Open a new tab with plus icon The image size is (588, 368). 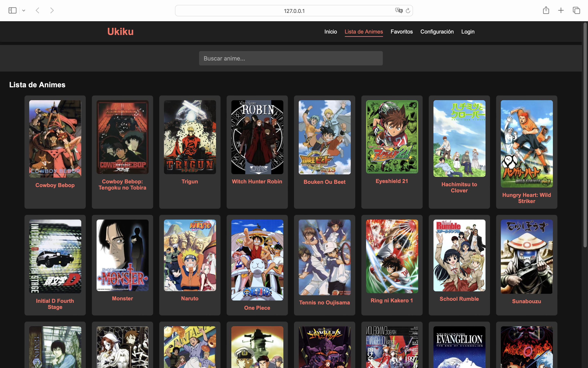coord(561,10)
